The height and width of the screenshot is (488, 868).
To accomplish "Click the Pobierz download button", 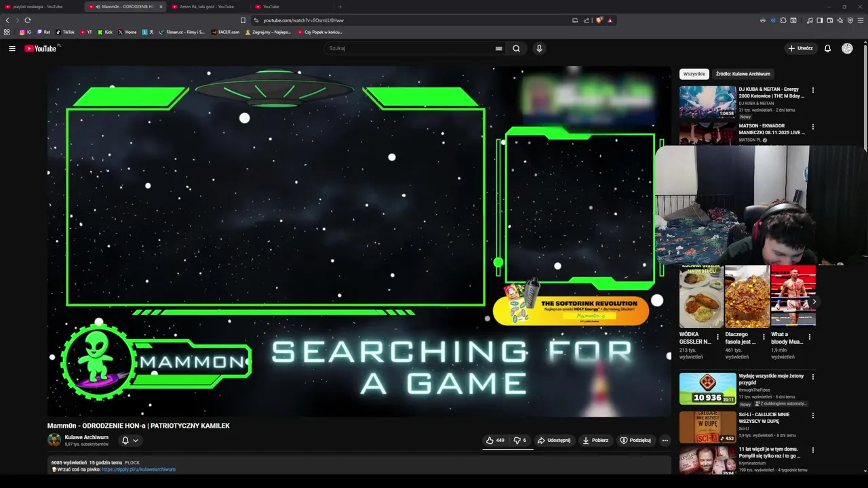I will click(595, 441).
